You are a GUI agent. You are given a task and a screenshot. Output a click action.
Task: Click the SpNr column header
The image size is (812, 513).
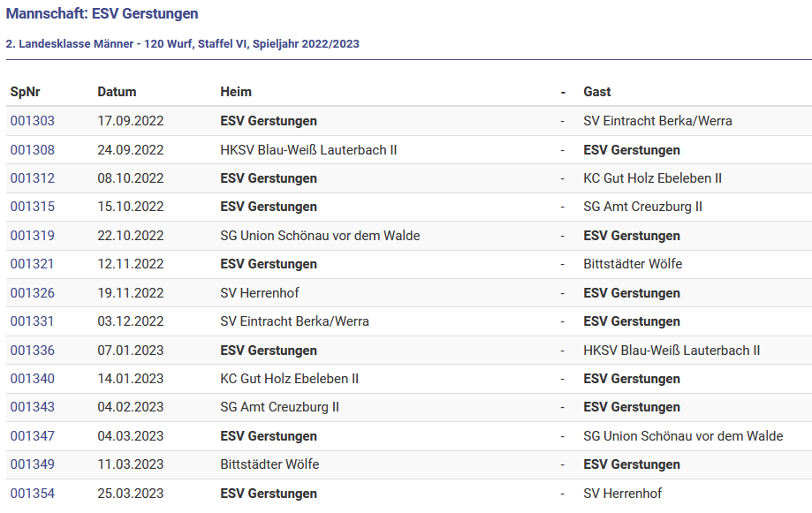(x=25, y=92)
